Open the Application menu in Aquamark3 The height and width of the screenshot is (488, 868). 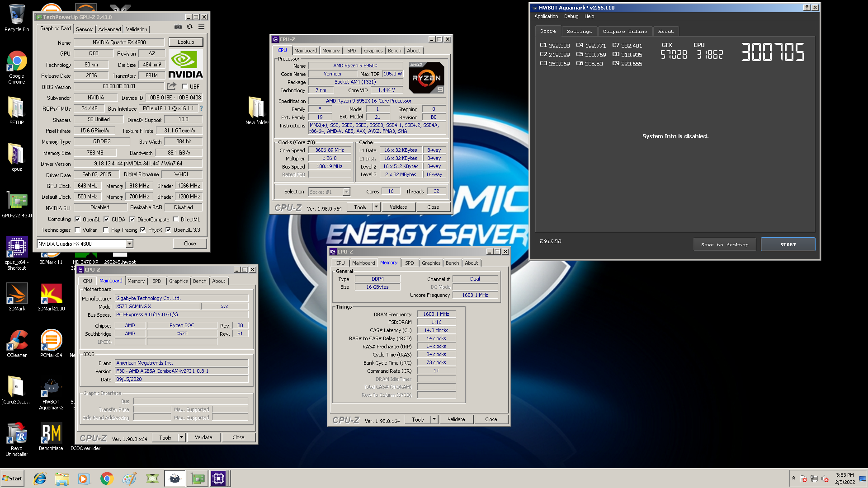[546, 16]
